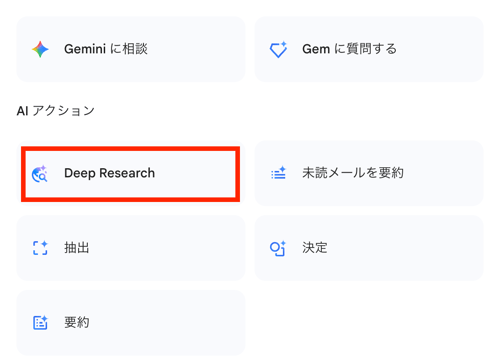Click the 要約 document sparkle icon
Screen dimensions: 500x362
click(x=40, y=323)
